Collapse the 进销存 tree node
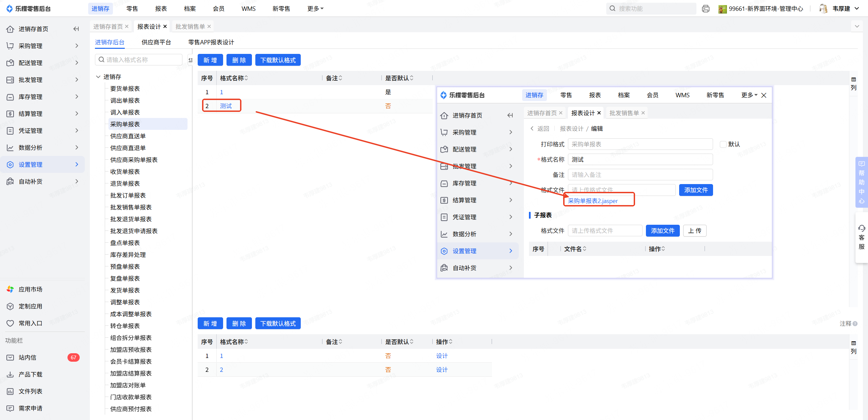The image size is (868, 420). [98, 77]
